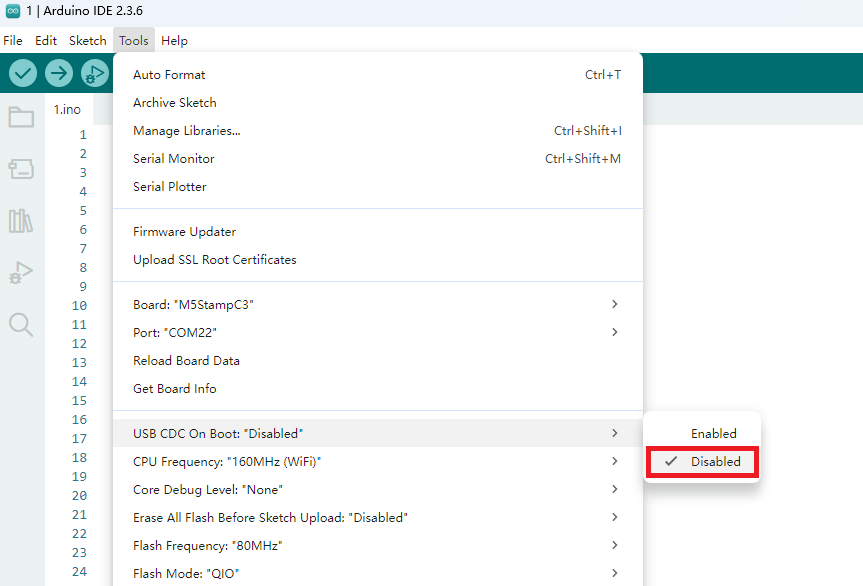Open the Edit menu
Screen dimensions: 863x586
click(x=46, y=41)
